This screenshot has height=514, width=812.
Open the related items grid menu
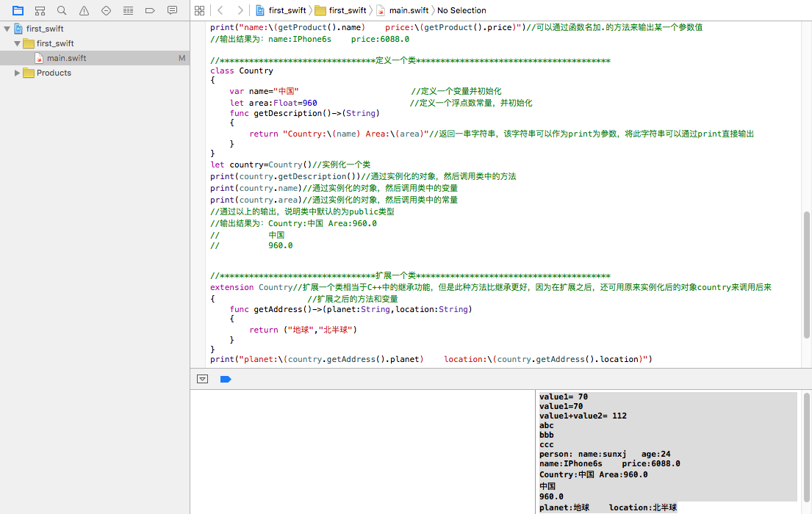(199, 10)
